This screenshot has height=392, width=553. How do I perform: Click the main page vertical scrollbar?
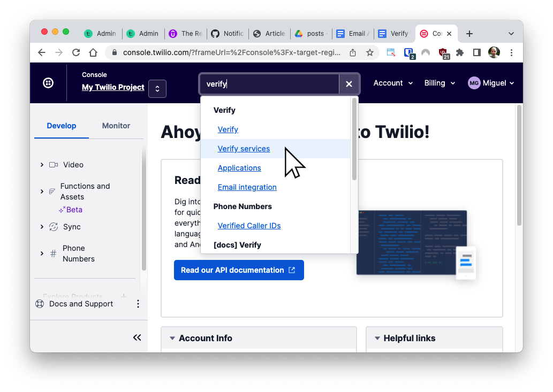click(x=519, y=166)
